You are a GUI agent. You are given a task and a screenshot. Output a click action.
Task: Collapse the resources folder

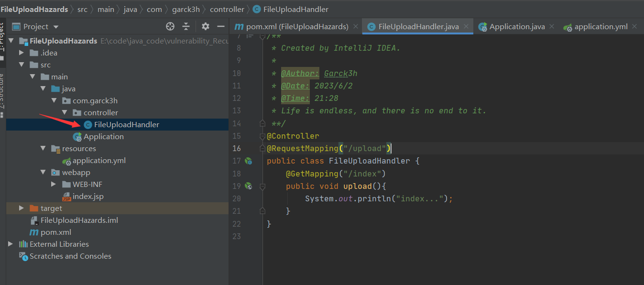coord(43,148)
